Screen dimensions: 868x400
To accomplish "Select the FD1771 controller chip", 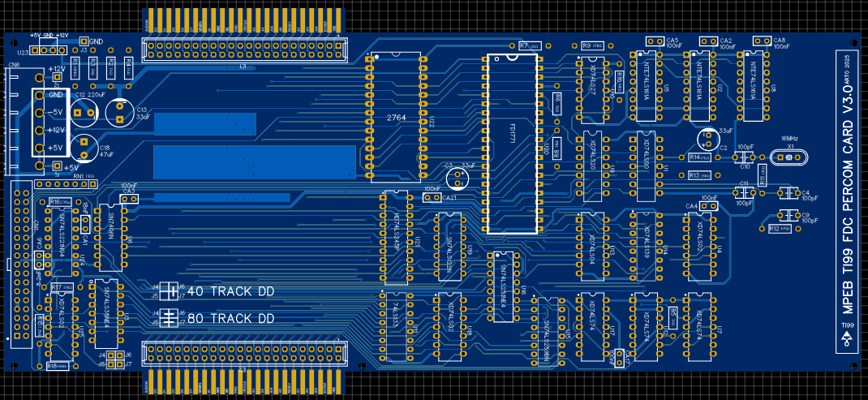I will click(x=513, y=143).
